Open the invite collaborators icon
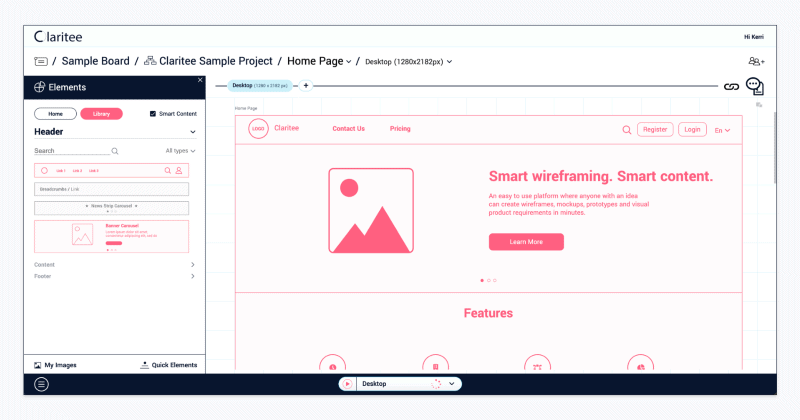 click(756, 61)
